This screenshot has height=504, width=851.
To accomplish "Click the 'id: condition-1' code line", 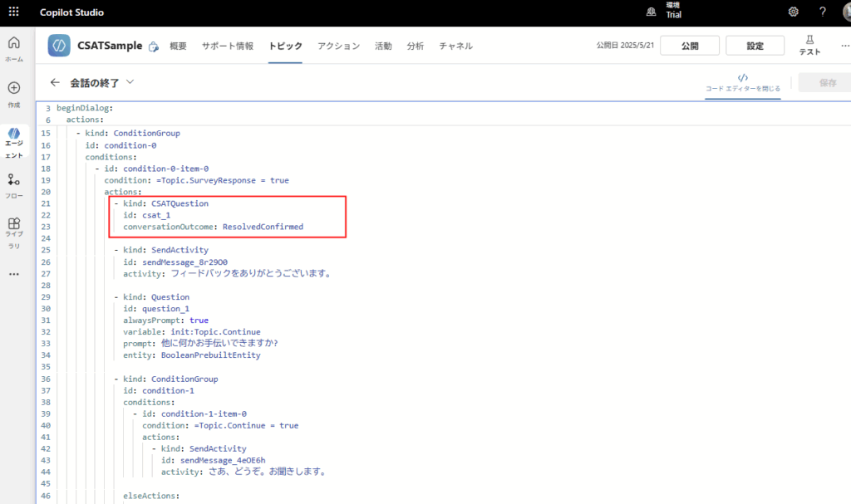I will tap(159, 390).
